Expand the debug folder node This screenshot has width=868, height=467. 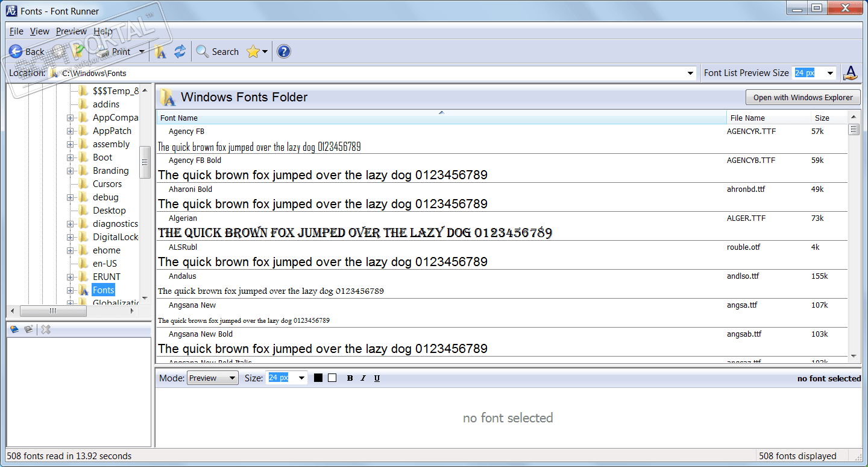tap(70, 197)
